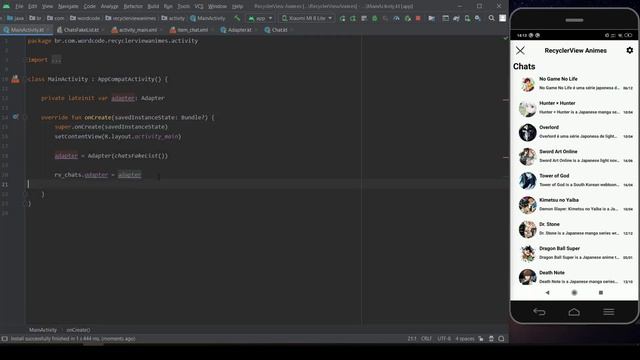
Task: Click the Debug app bug icon
Action: click(x=375, y=18)
